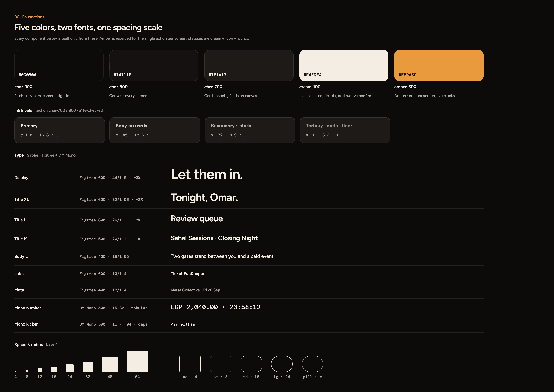Click 'Marsa Collective · Fri 26 Sep' meta text

point(195,290)
